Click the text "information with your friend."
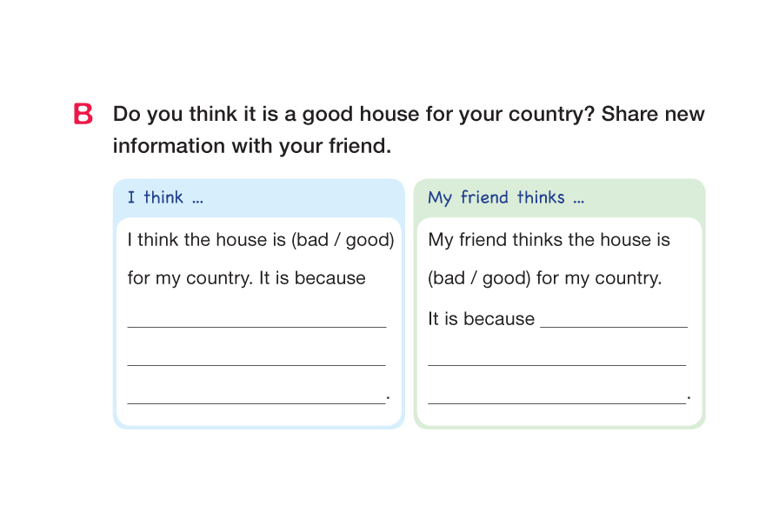This screenshot has height=532, width=759. 252,146
